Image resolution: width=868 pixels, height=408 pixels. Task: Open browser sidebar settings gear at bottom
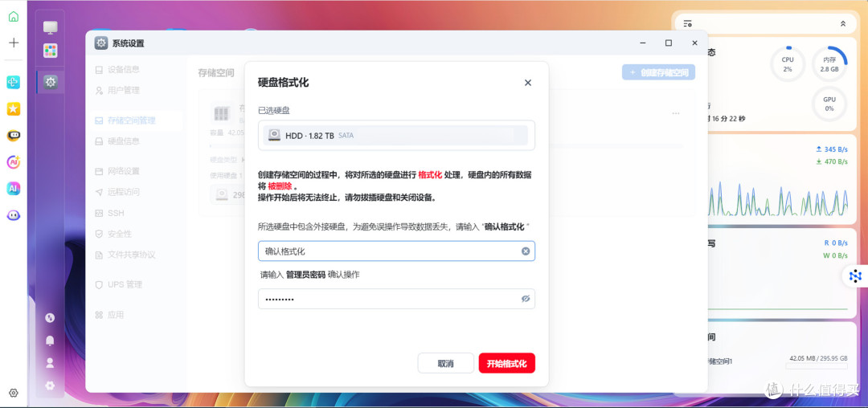14,393
